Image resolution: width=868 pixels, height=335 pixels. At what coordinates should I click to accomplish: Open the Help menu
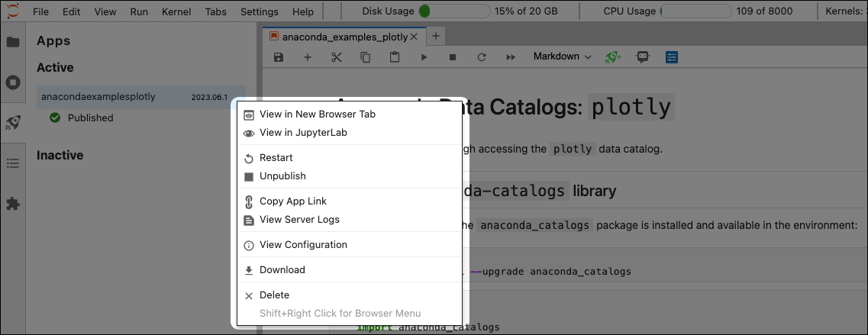(x=303, y=11)
